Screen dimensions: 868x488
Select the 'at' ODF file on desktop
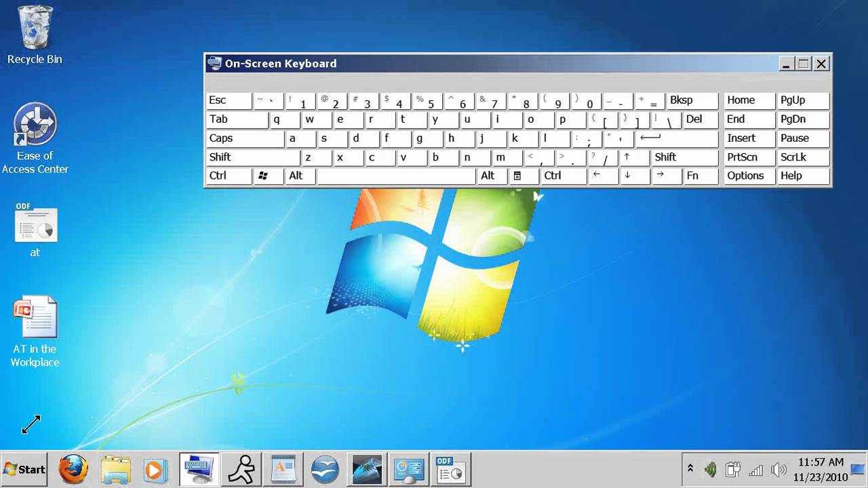point(35,230)
